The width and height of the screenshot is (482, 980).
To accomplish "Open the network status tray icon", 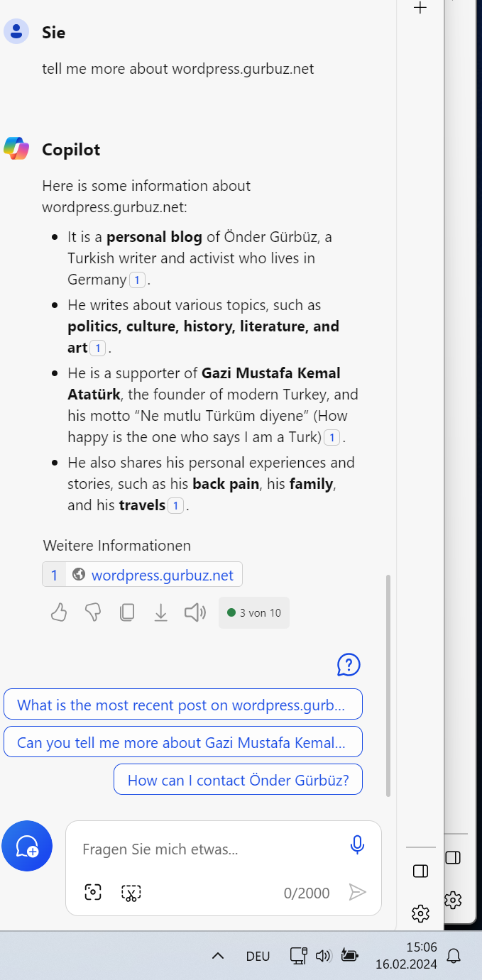I will (x=298, y=955).
